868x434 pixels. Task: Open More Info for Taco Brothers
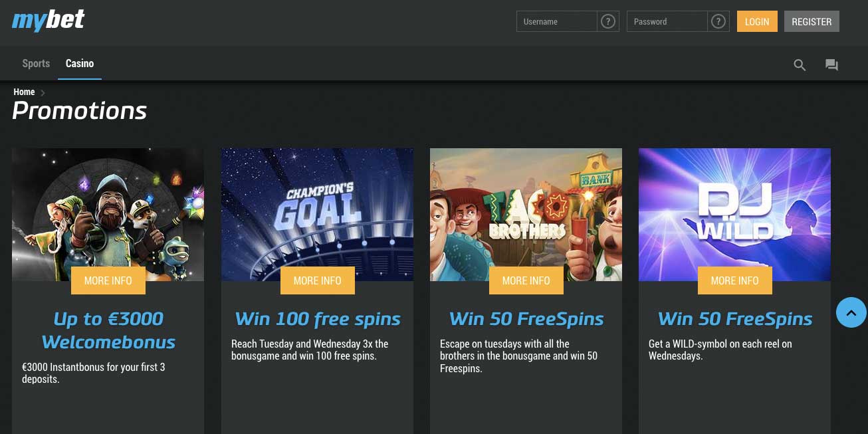(526, 280)
